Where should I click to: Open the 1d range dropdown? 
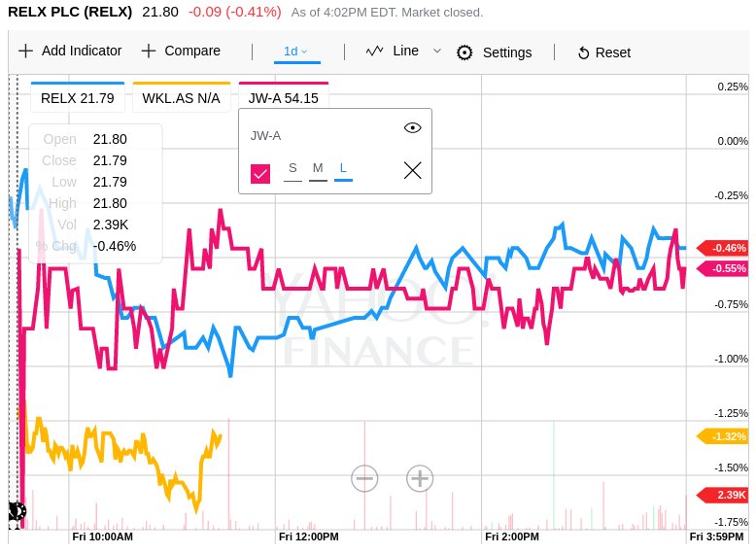[x=297, y=52]
